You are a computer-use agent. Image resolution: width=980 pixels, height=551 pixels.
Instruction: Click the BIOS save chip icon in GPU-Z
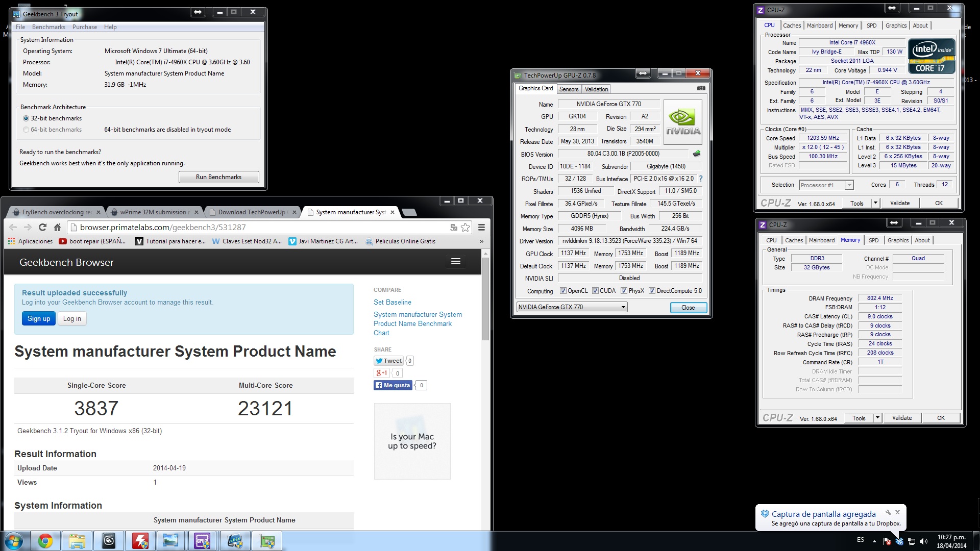click(x=697, y=154)
